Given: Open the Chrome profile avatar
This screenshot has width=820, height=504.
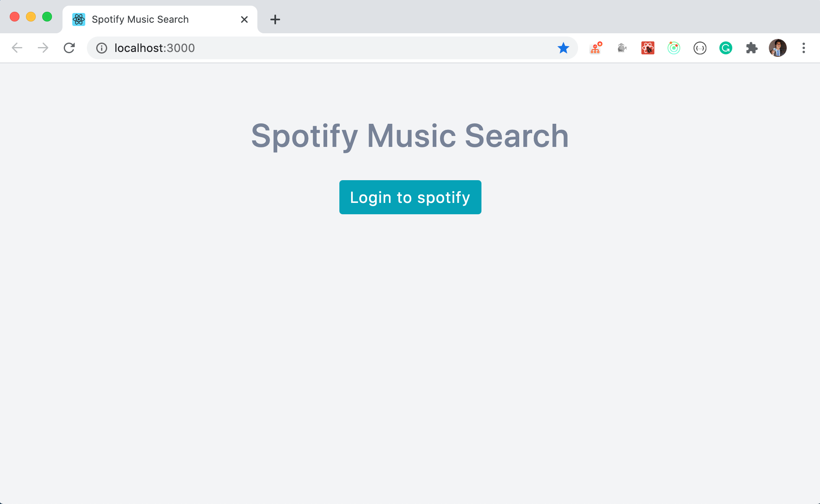Looking at the screenshot, I should coord(778,48).
